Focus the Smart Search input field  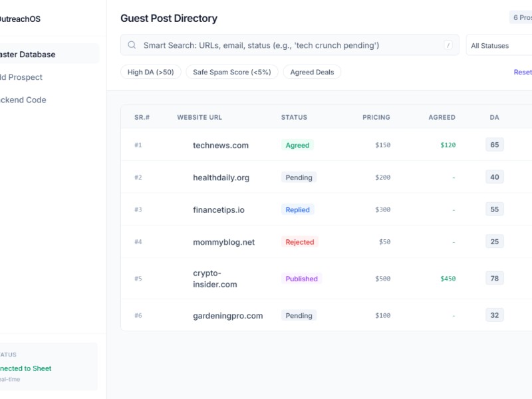coord(286,45)
